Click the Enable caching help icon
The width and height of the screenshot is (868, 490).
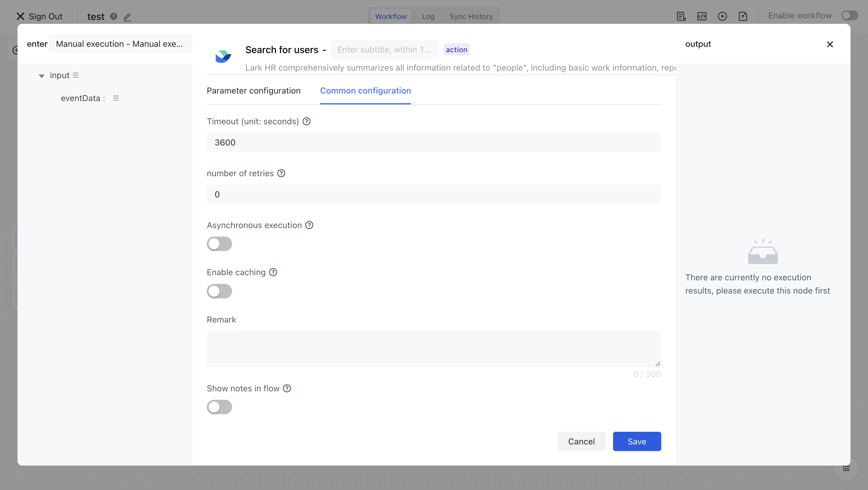(x=273, y=272)
